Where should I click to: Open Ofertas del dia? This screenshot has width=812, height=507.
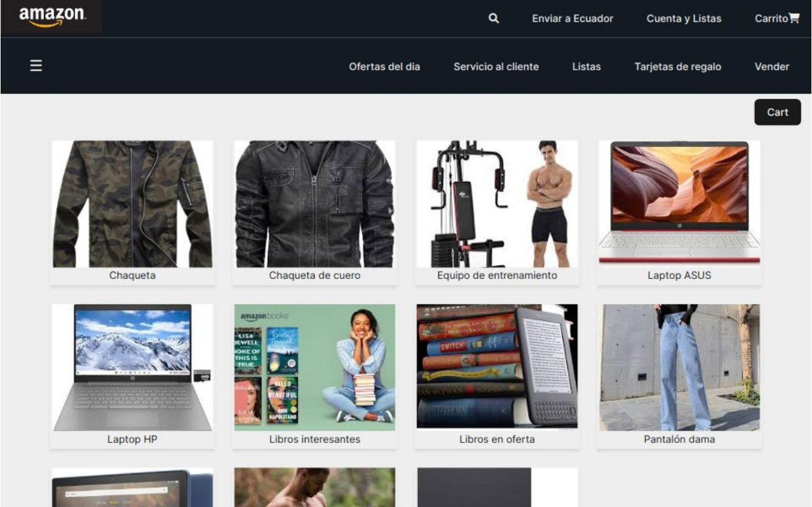pos(384,66)
